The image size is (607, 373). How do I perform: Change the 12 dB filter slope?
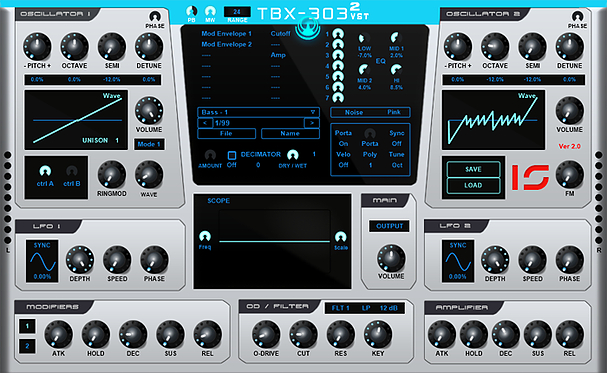click(389, 308)
